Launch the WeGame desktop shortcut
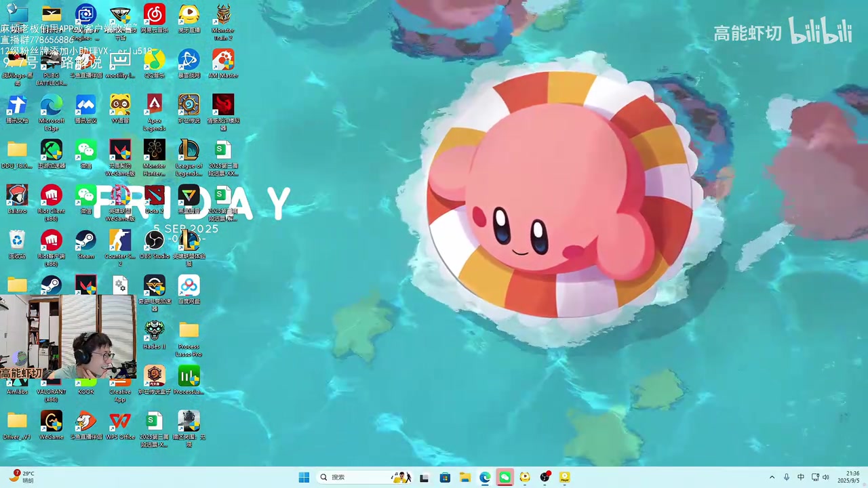Screen dimensions: 868x488 click(52, 422)
